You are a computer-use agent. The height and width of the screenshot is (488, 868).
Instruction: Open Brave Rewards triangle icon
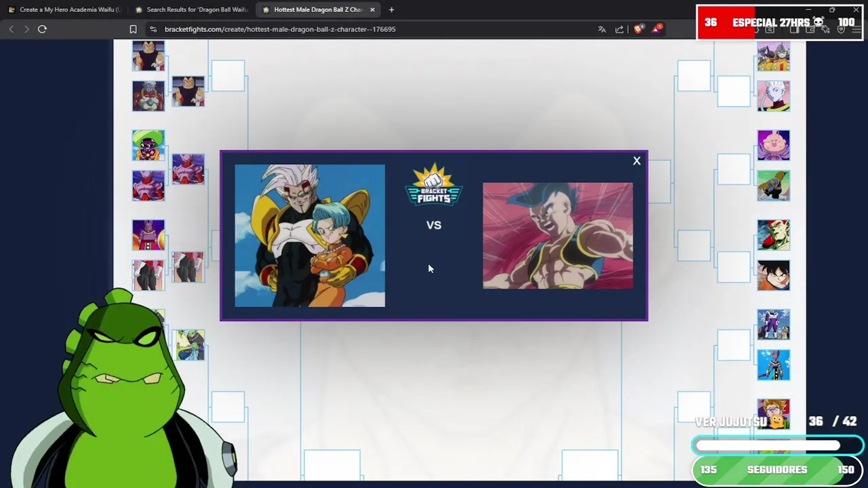[656, 29]
